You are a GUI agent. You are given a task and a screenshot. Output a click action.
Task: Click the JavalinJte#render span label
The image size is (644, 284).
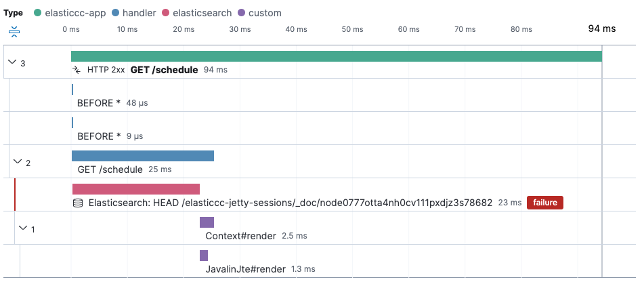tap(245, 269)
